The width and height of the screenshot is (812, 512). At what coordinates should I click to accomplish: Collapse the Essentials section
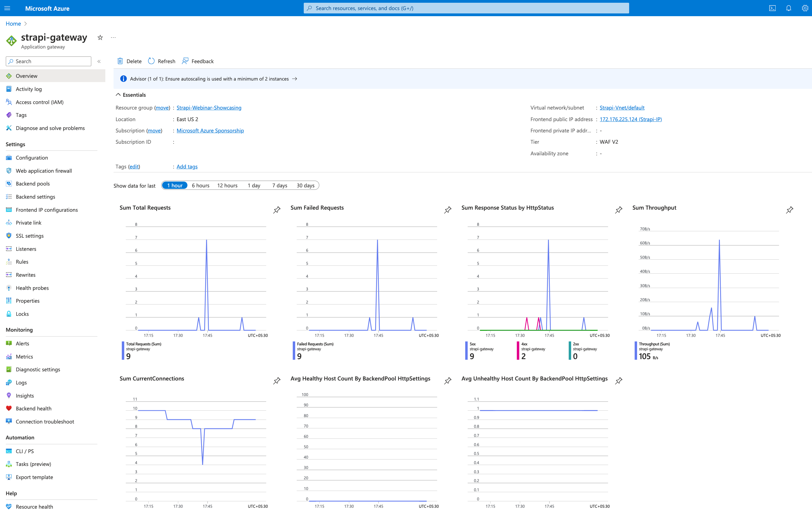tap(118, 94)
